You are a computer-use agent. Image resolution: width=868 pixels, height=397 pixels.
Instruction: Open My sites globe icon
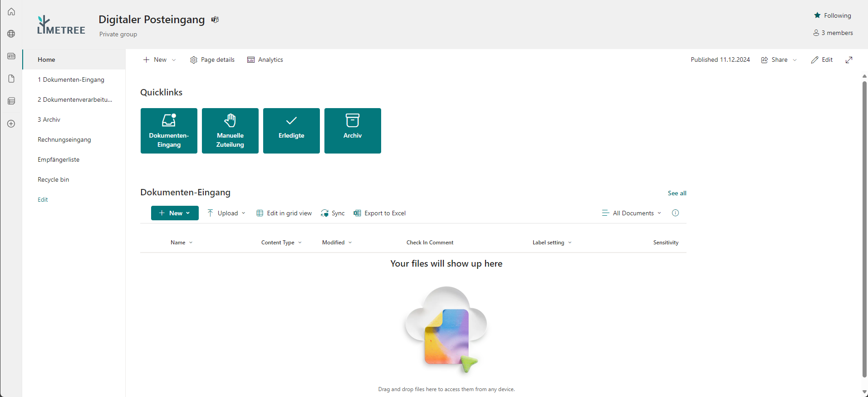pos(11,34)
